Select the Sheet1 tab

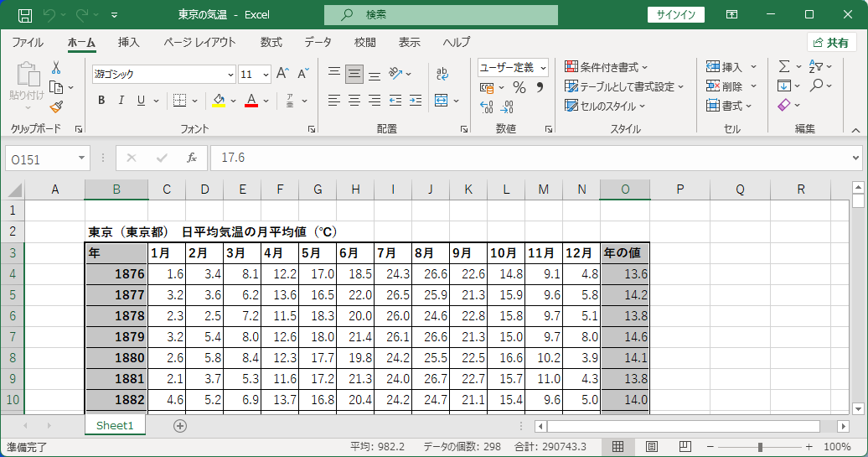tap(115, 425)
